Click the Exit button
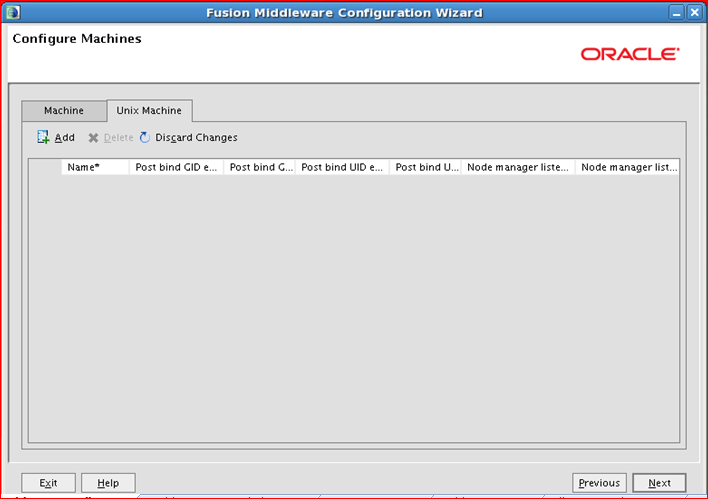The height and width of the screenshot is (499, 708). click(x=48, y=483)
